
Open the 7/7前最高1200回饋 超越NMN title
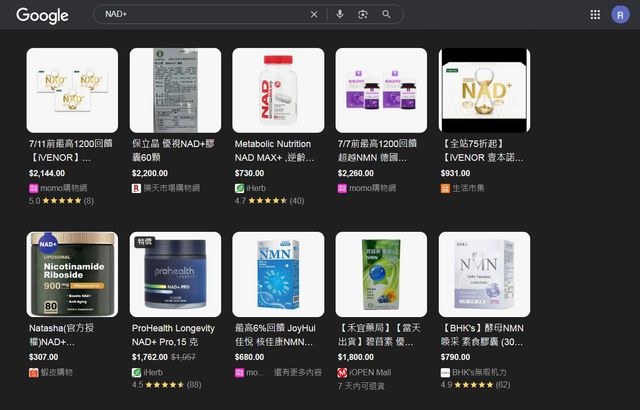tap(377, 151)
